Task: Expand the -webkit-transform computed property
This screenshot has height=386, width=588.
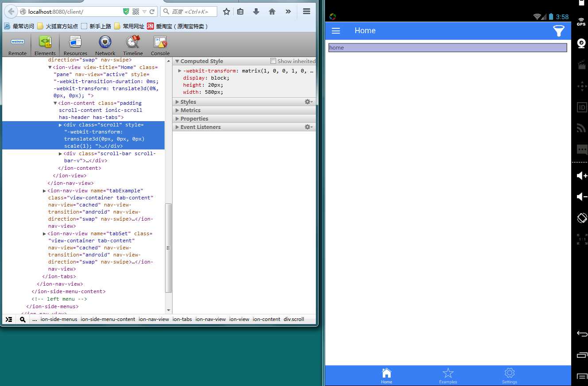Action: pyautogui.click(x=180, y=71)
